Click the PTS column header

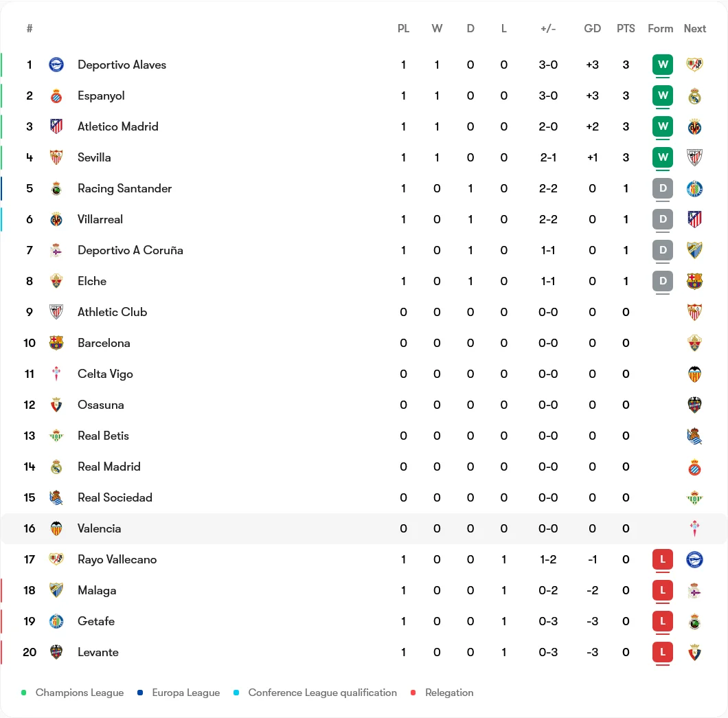coord(626,28)
